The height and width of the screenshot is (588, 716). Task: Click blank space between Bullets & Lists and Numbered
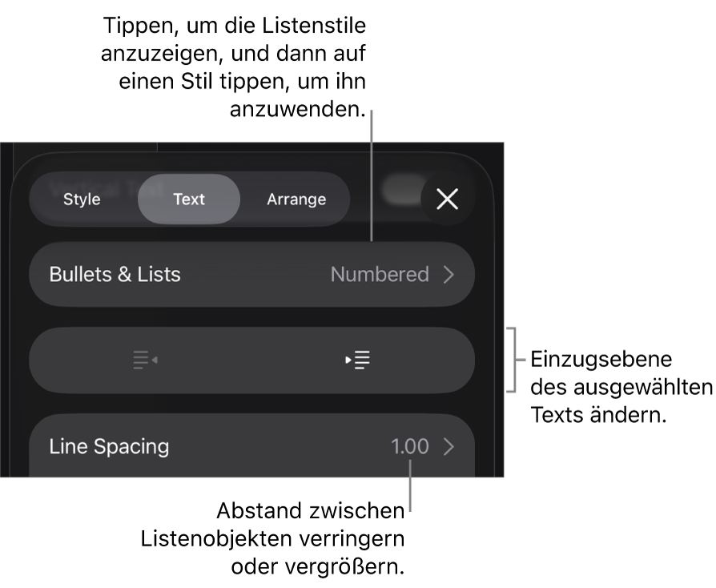[x=256, y=274]
